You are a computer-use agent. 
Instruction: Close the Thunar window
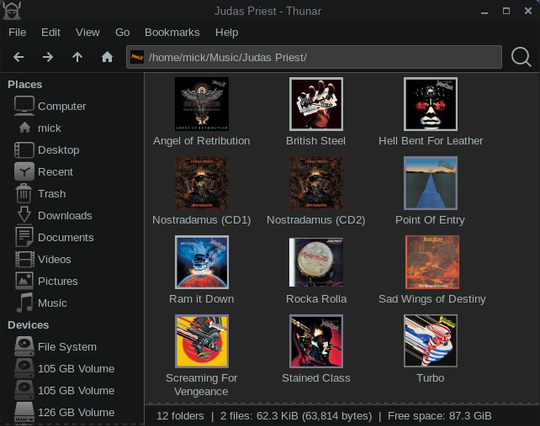click(528, 11)
